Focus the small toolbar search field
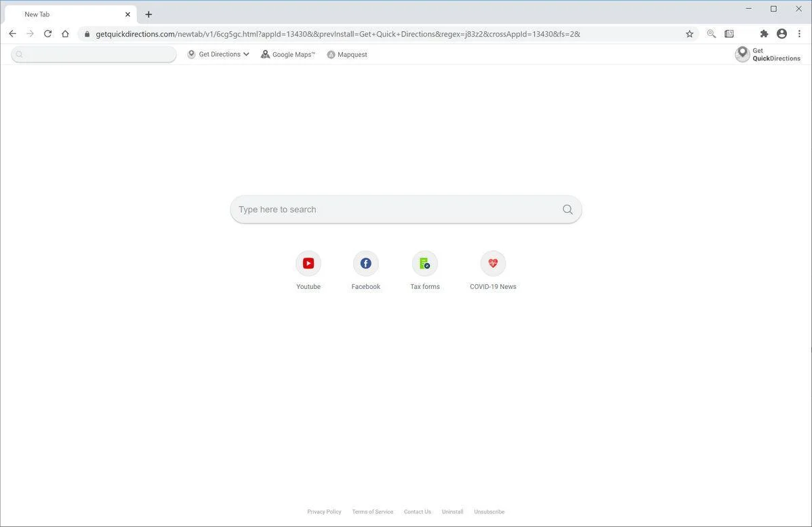This screenshot has width=812, height=527. click(x=94, y=54)
